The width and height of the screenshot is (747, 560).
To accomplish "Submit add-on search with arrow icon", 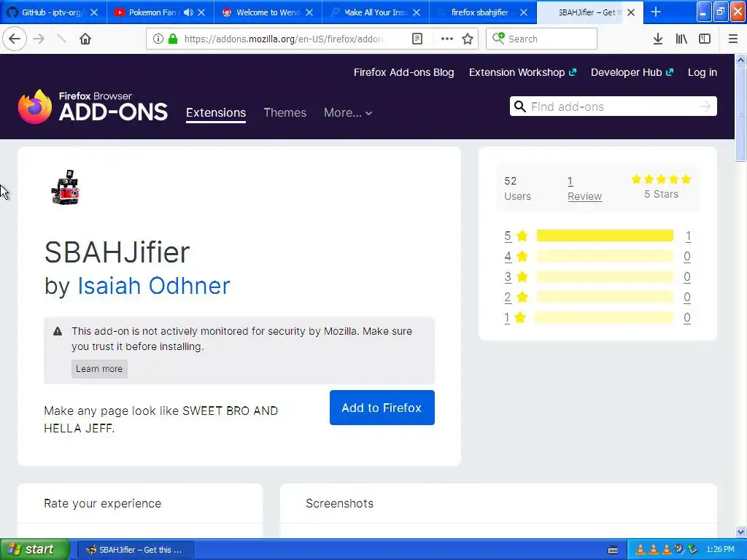I will click(x=705, y=106).
